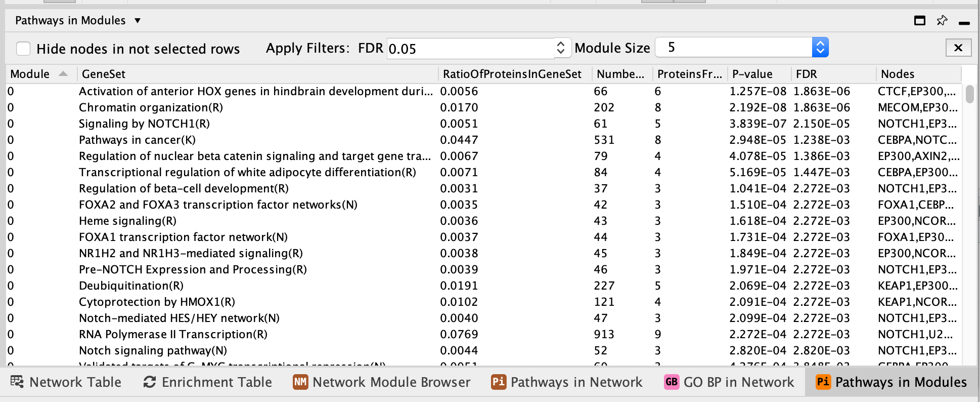Select row Signaling by NOTCH1(R)
This screenshot has height=402, width=980.
(x=483, y=124)
